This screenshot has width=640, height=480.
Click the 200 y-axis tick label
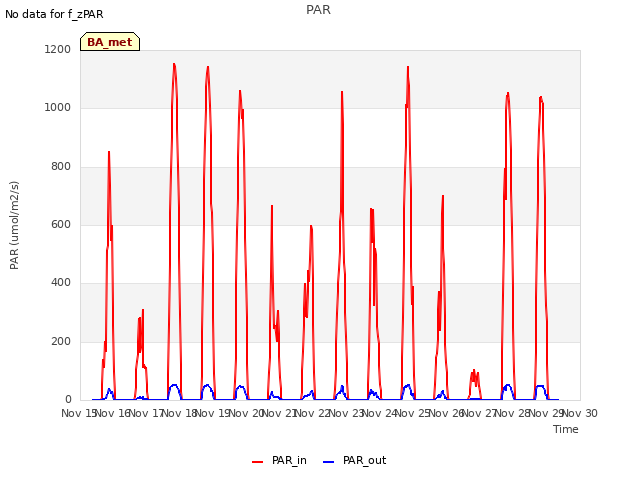[61, 342]
